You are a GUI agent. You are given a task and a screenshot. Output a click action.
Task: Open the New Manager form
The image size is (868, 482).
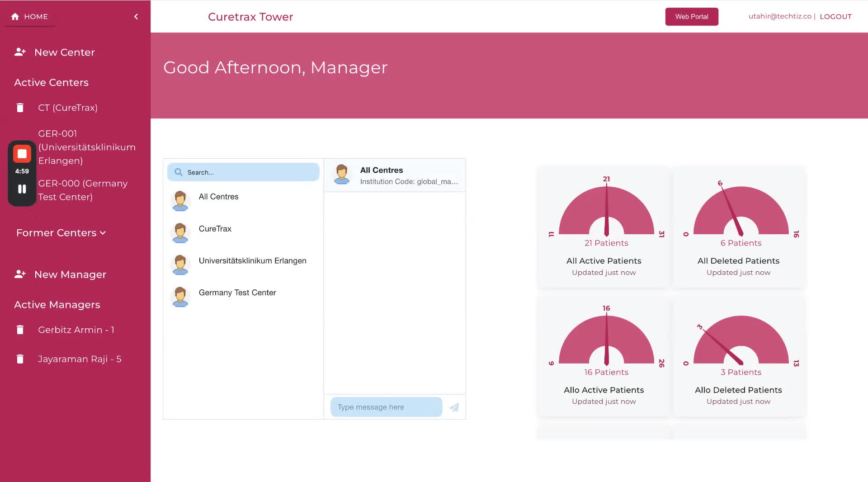[x=70, y=274]
